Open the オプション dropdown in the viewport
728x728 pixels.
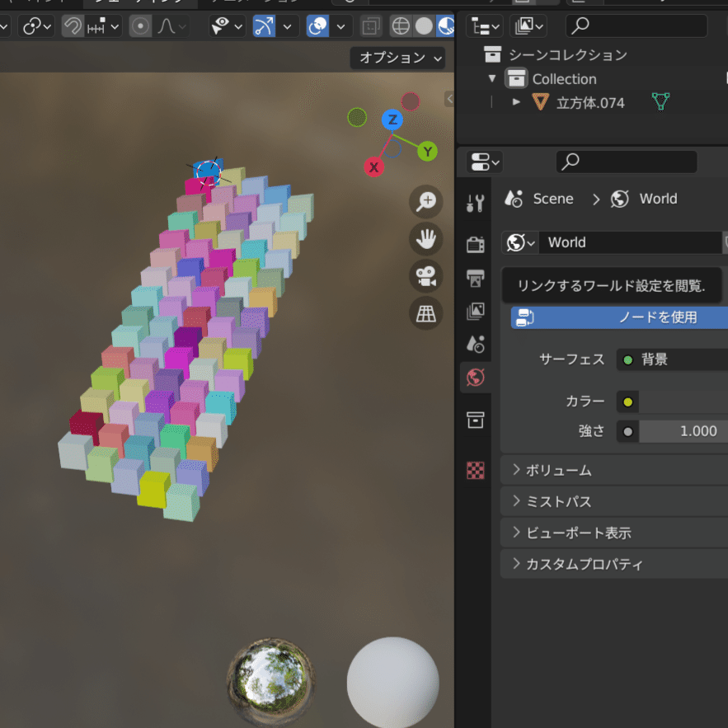[x=397, y=58]
